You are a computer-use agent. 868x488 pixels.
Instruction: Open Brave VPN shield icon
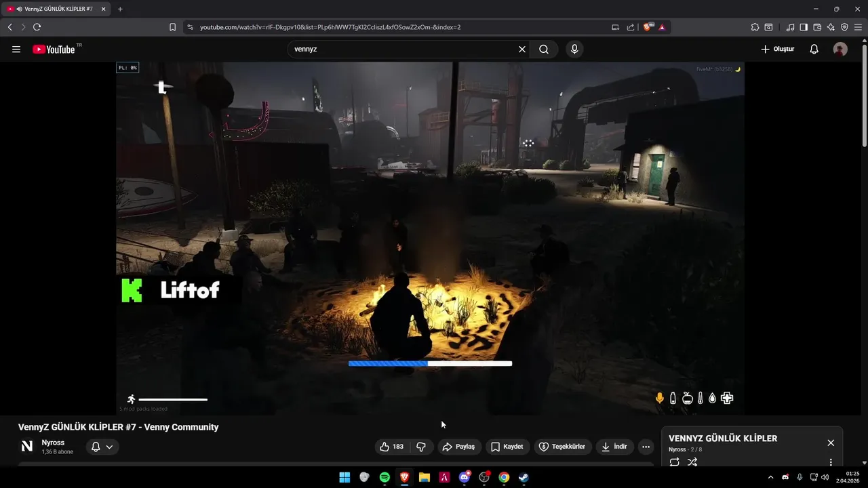(x=844, y=27)
